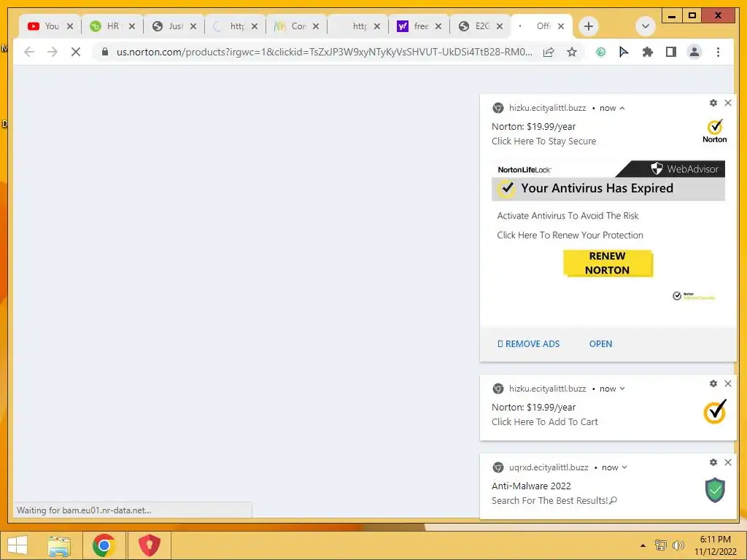747x560 pixels.
Task: Show hidden system tray icons
Action: point(643,545)
